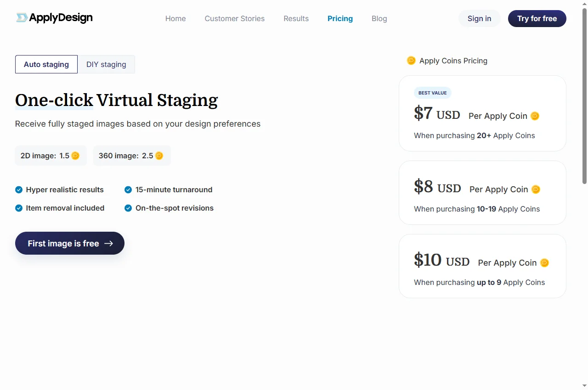Viewport: 588px width, 390px height.
Task: Click the $8 USD price text
Action: pyautogui.click(x=437, y=186)
